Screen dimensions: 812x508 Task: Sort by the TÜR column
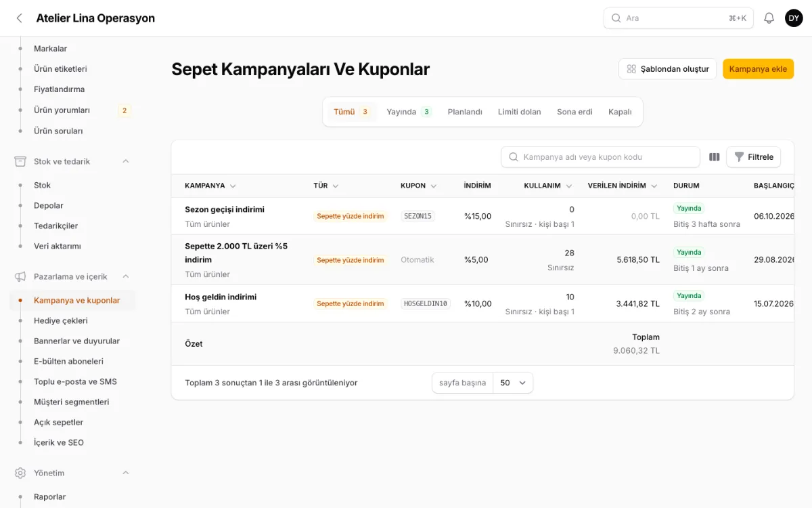326,186
